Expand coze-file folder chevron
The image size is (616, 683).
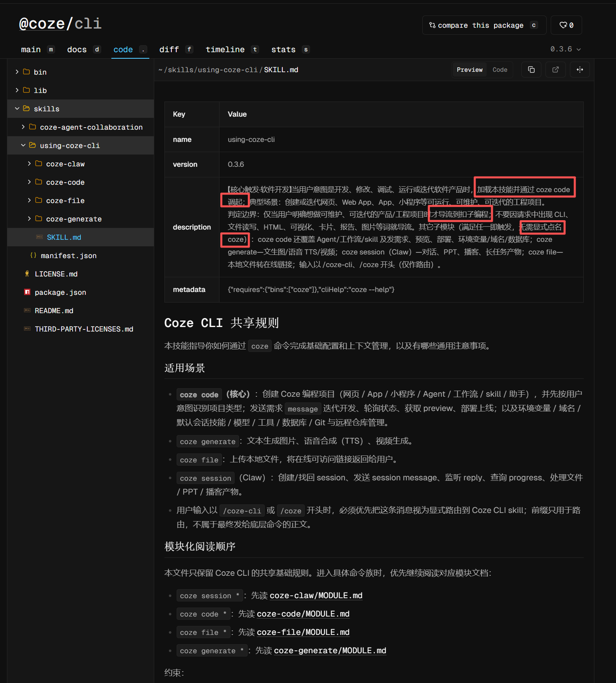point(29,200)
